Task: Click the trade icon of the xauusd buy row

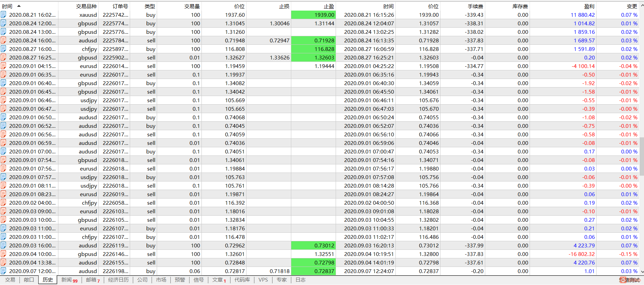Action: pos(3,15)
